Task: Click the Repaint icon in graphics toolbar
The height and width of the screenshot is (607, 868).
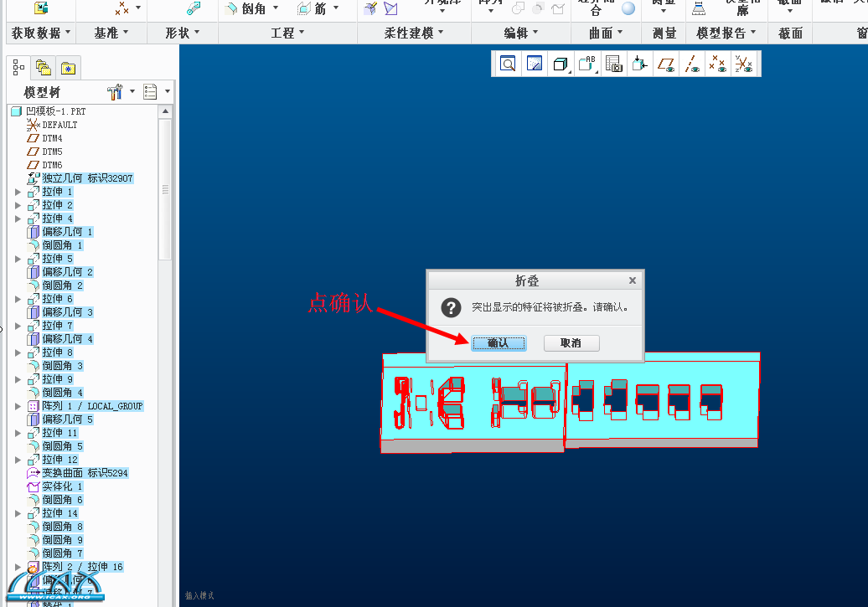Action: coord(535,64)
